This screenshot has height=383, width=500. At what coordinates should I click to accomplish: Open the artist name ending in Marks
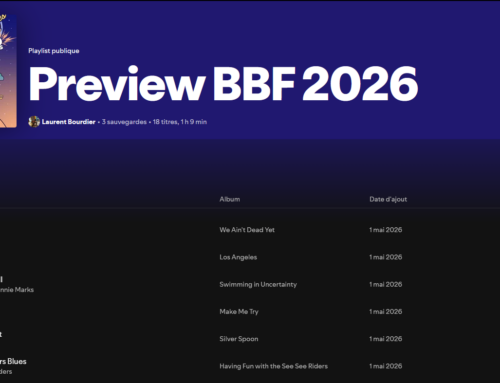[x=17, y=290]
